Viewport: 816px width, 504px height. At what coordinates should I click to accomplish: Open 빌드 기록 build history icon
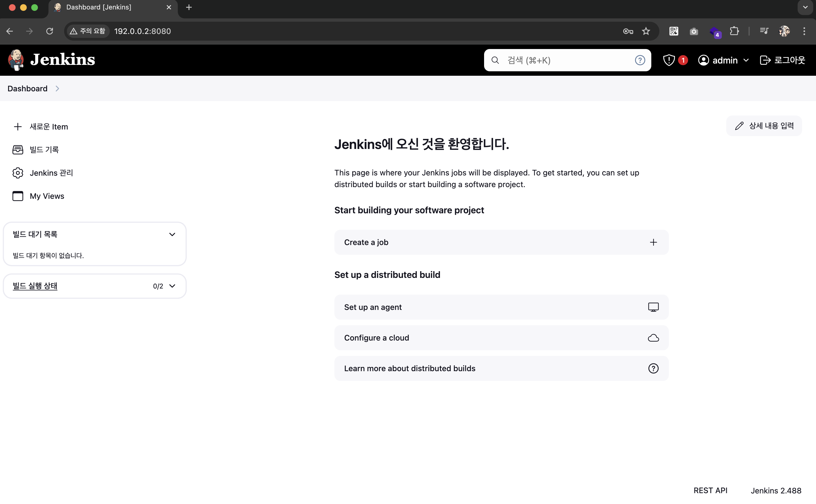[18, 150]
